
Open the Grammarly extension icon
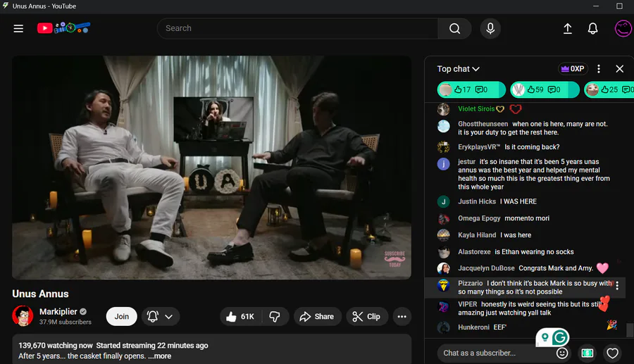point(559,337)
